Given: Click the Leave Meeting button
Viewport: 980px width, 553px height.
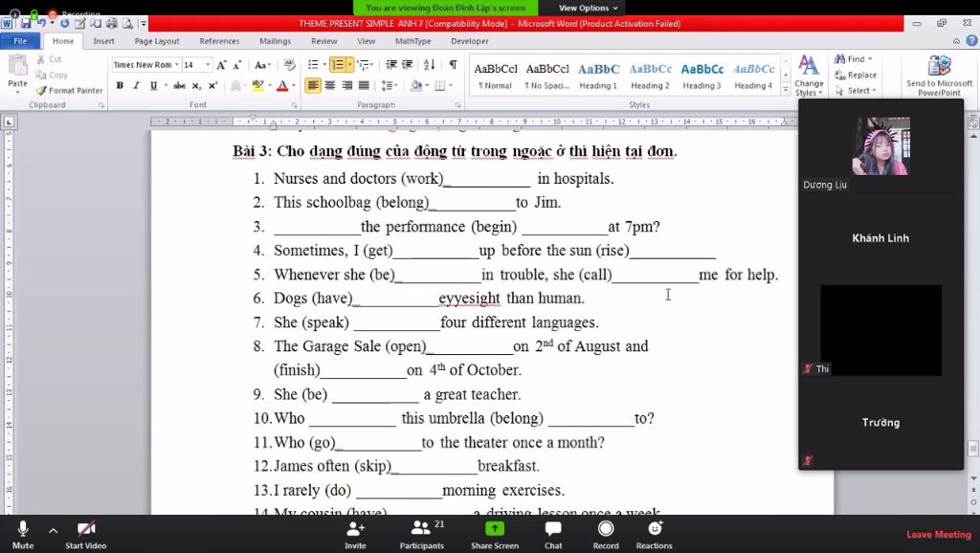Looking at the screenshot, I should coord(939,534).
